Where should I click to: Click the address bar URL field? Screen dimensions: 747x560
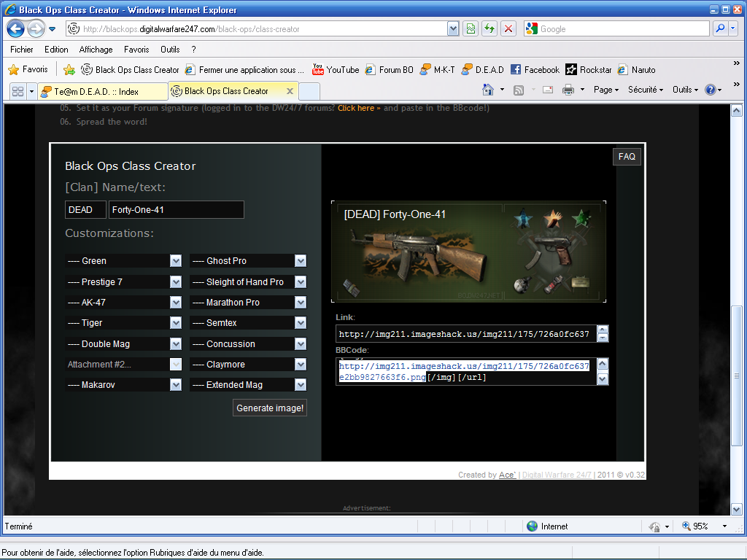pos(258,29)
